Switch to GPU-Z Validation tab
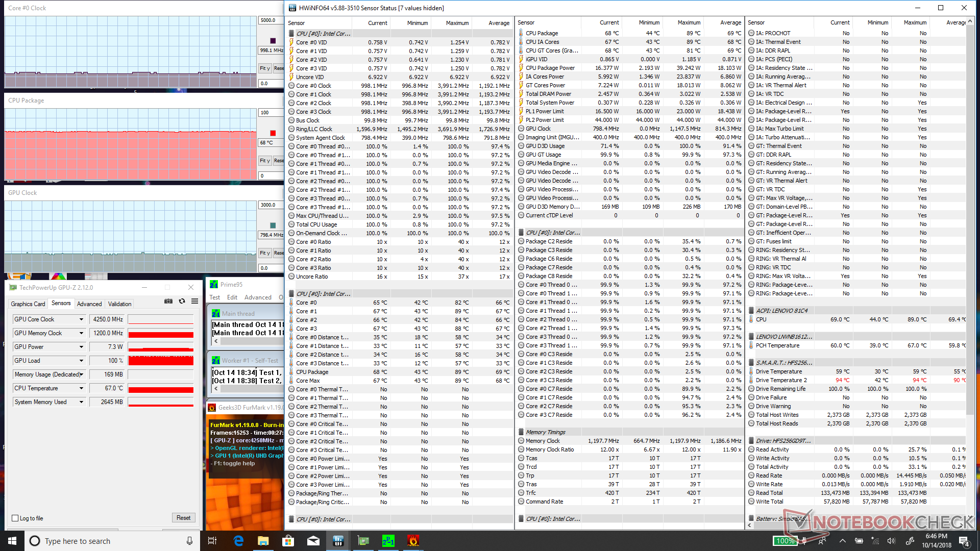The image size is (980, 551). 120,304
